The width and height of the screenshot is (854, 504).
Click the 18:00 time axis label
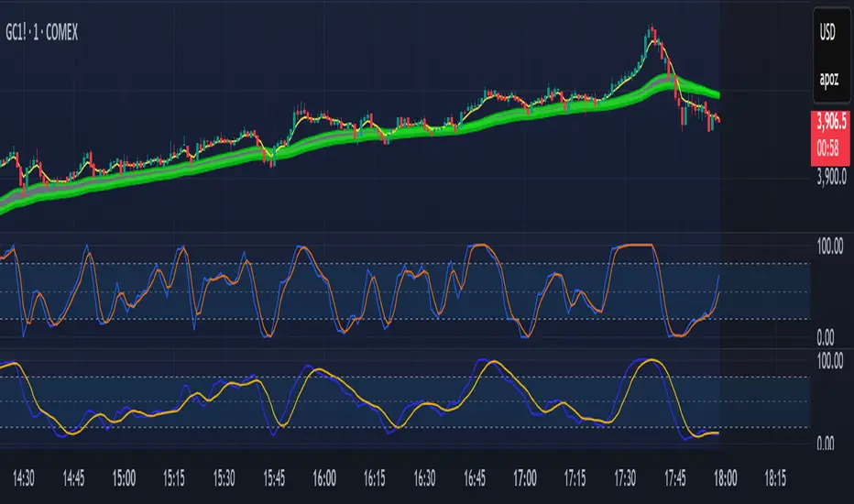tap(726, 478)
